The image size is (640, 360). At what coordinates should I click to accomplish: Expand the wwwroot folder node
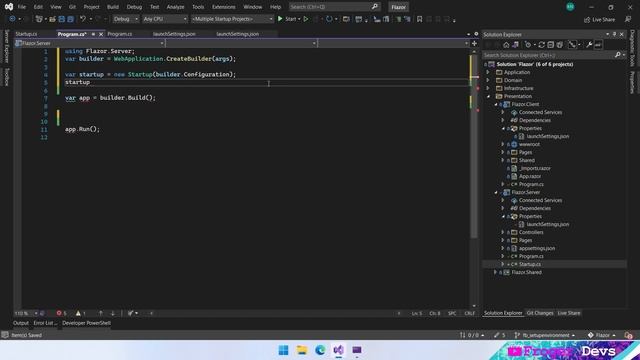503,144
